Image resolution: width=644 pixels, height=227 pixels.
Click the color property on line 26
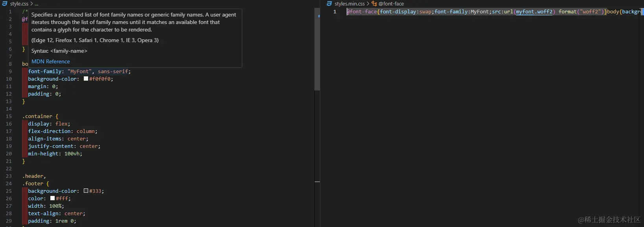tap(35, 198)
